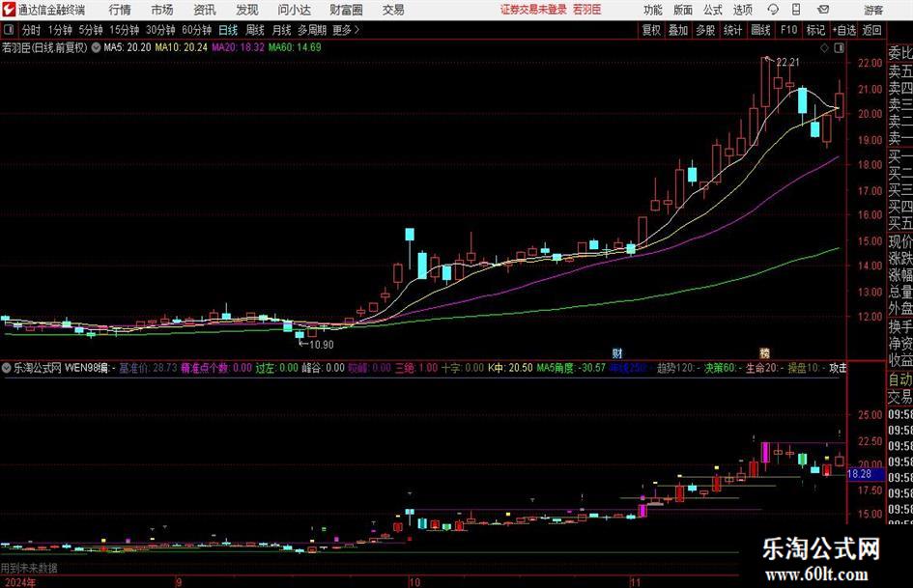Click the month 11 marker on time axis
Image resolution: width=913 pixels, height=588 pixels.
click(635, 582)
